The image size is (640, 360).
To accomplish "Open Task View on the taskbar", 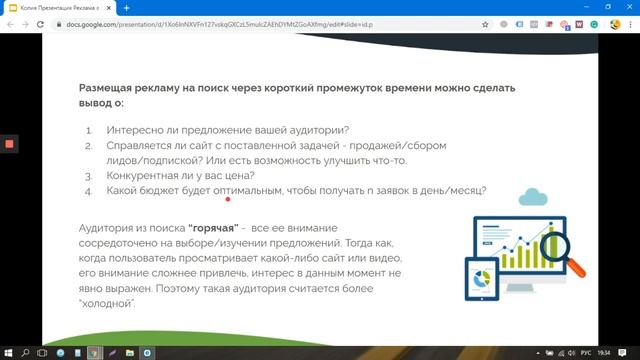I will [42, 353].
